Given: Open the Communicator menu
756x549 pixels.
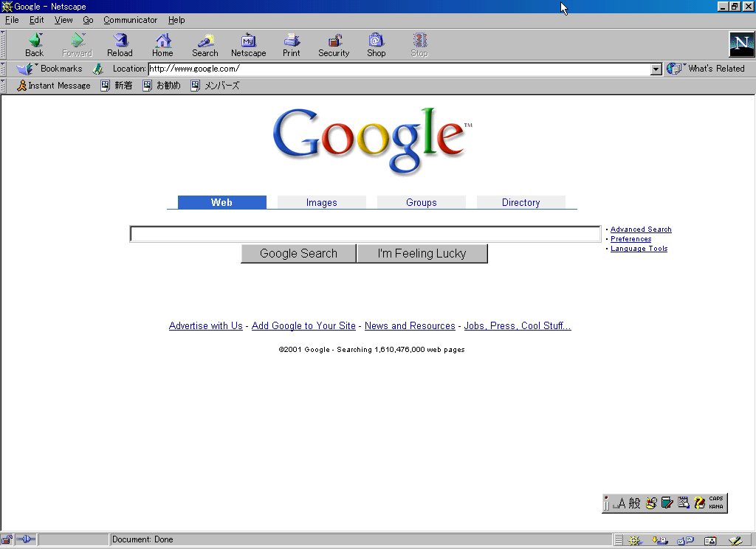Looking at the screenshot, I should tap(131, 20).
